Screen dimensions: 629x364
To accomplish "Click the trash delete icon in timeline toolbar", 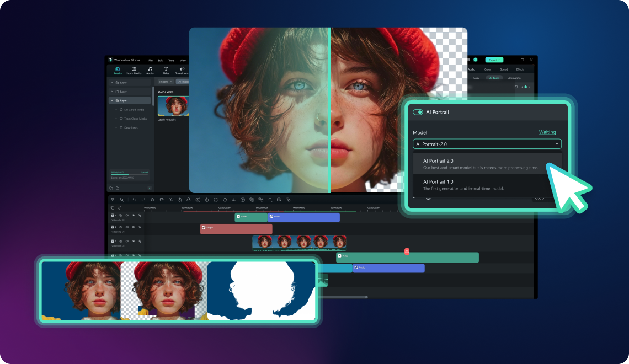I will pyautogui.click(x=152, y=200).
